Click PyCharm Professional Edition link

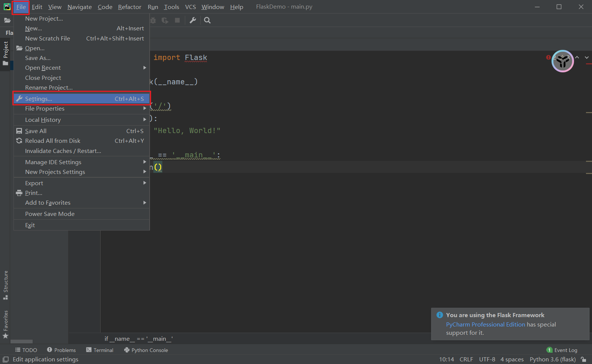[x=486, y=325]
